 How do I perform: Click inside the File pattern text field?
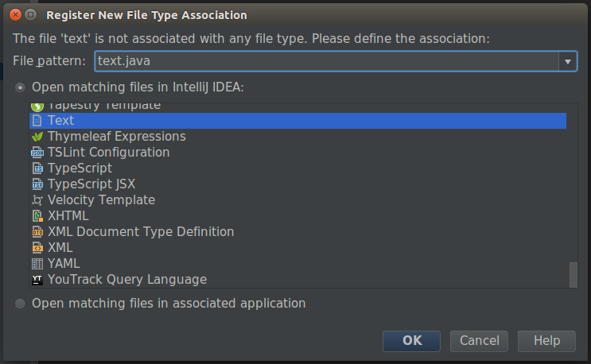point(318,61)
